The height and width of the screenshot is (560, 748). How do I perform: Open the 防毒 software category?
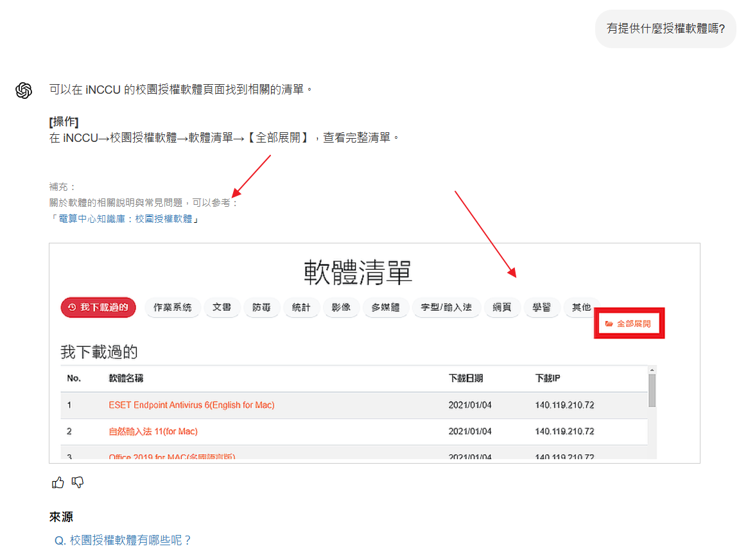point(261,307)
